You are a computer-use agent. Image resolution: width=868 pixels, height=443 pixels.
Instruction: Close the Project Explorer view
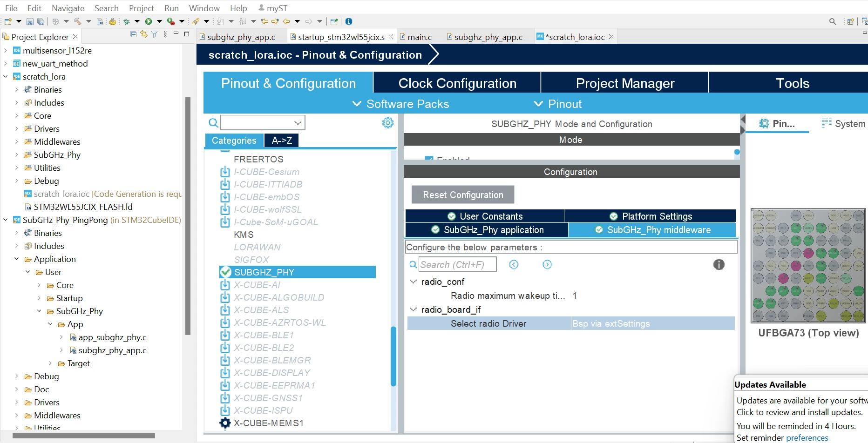tap(75, 36)
